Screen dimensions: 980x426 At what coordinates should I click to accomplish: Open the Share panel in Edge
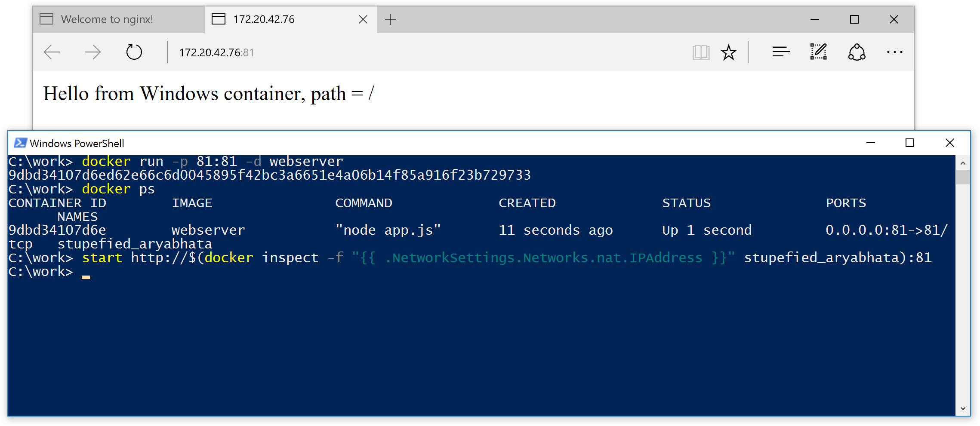pos(856,52)
